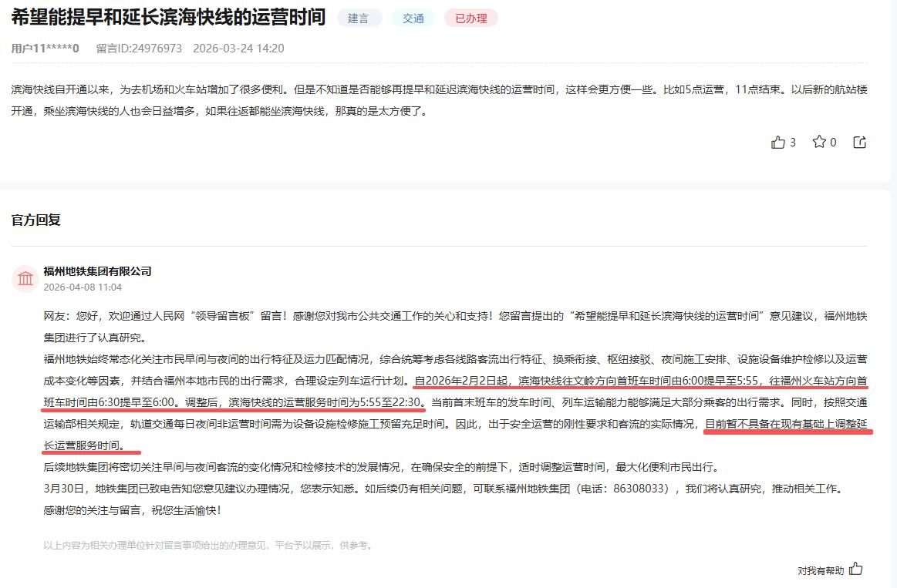897x588 pixels.
Task: Click the government building avatar of Fuzhou Metro
Action: 25,278
